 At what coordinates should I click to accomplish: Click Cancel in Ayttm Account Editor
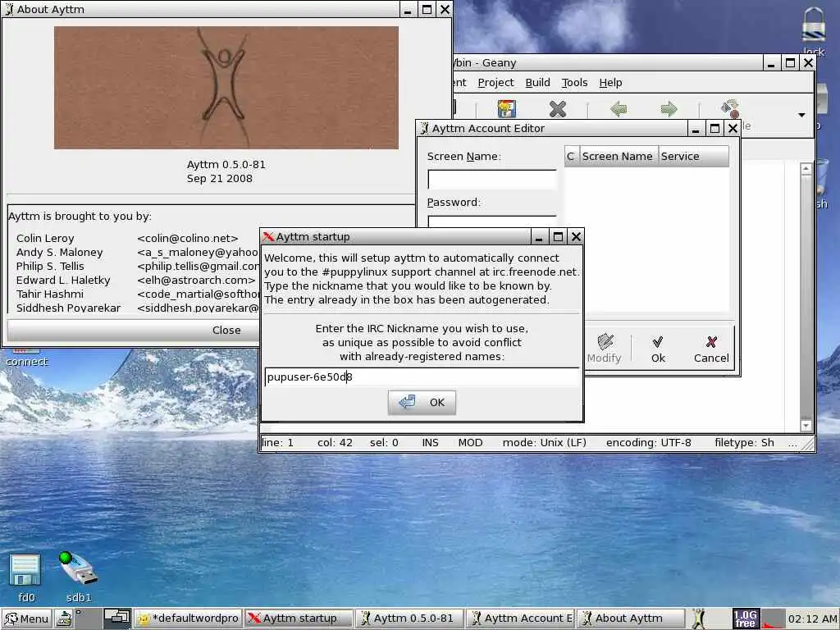[x=711, y=349]
